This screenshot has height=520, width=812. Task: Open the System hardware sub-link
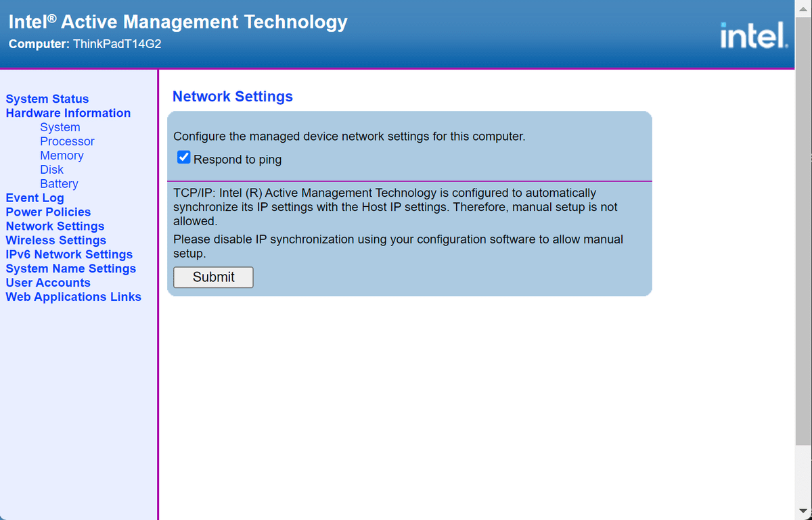click(x=60, y=127)
